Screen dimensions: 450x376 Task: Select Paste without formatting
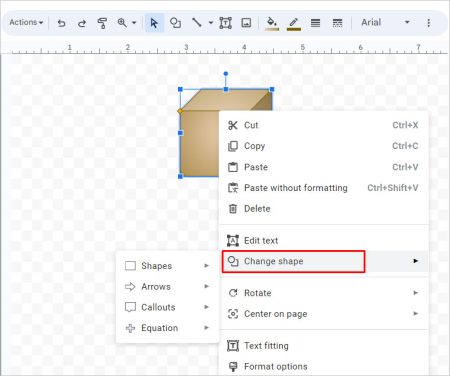point(324,188)
